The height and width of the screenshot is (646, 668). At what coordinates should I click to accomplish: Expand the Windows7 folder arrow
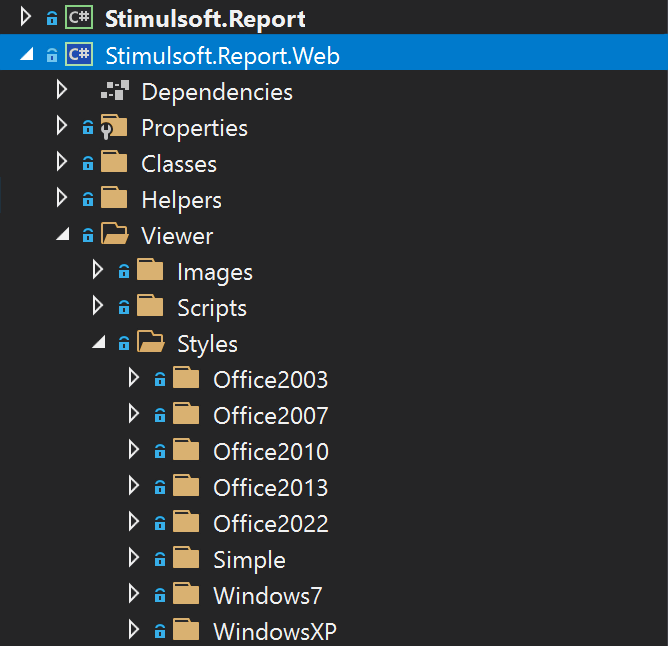pos(134,594)
